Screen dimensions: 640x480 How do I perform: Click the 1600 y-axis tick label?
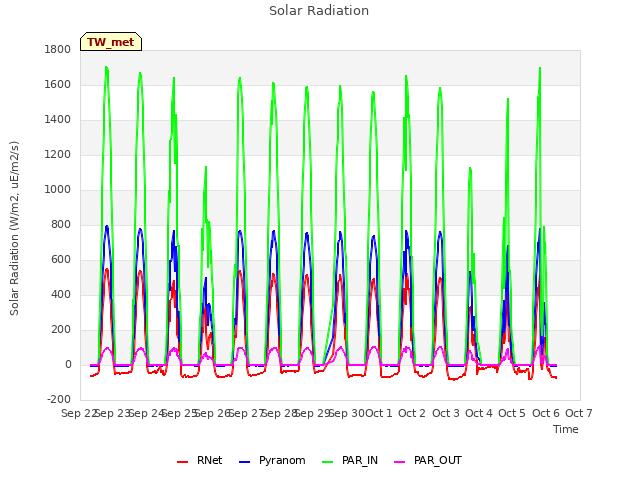[58, 84]
